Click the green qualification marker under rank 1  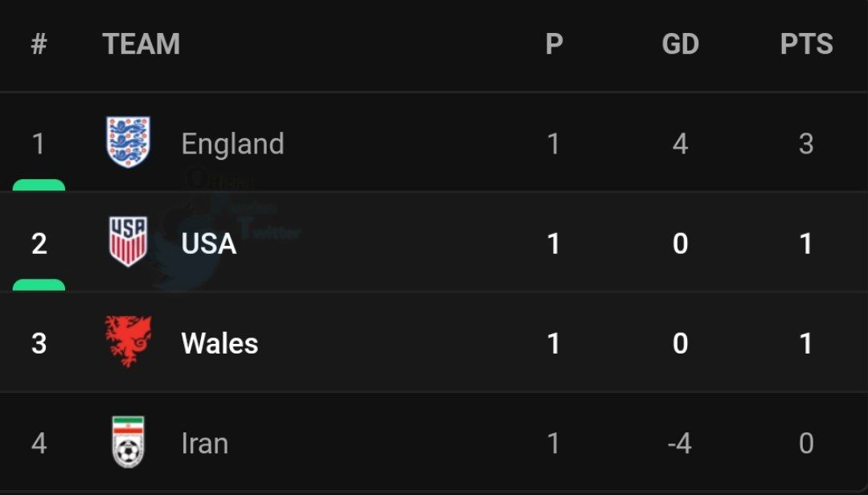coord(39,186)
